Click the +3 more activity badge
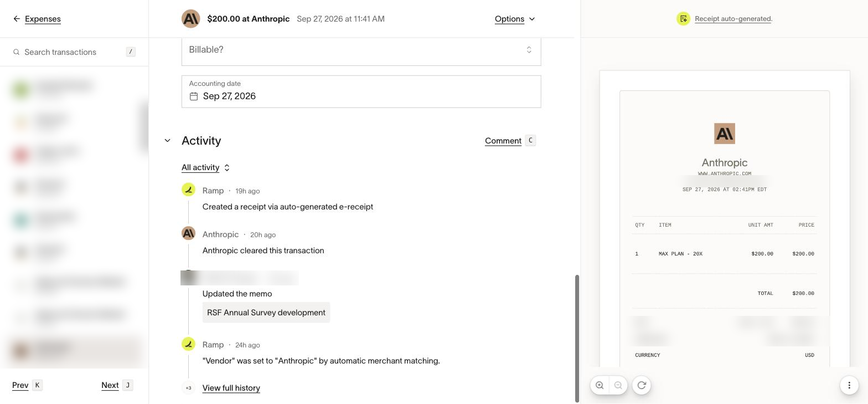This screenshot has width=868, height=404. [188, 388]
